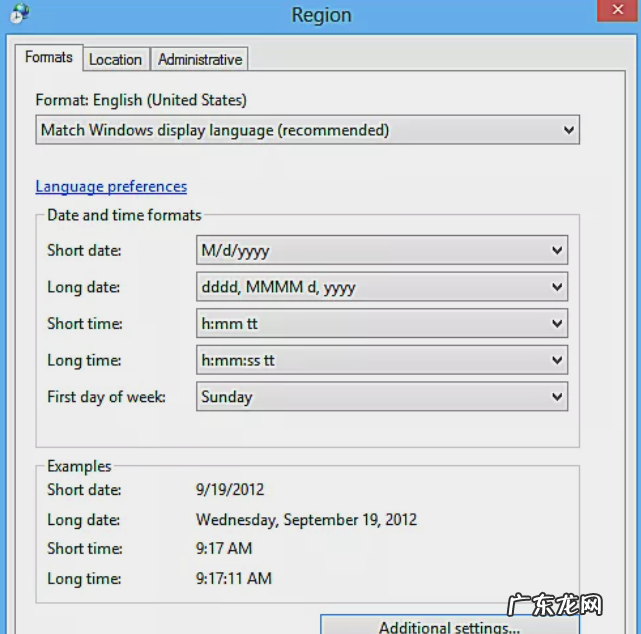Screen dimensions: 641x634
Task: Click the example short time 9:17 AM
Action: (x=224, y=549)
